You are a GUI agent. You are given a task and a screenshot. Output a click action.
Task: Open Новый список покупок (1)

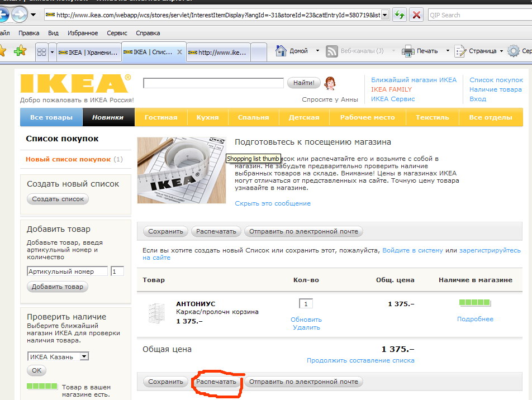click(74, 159)
